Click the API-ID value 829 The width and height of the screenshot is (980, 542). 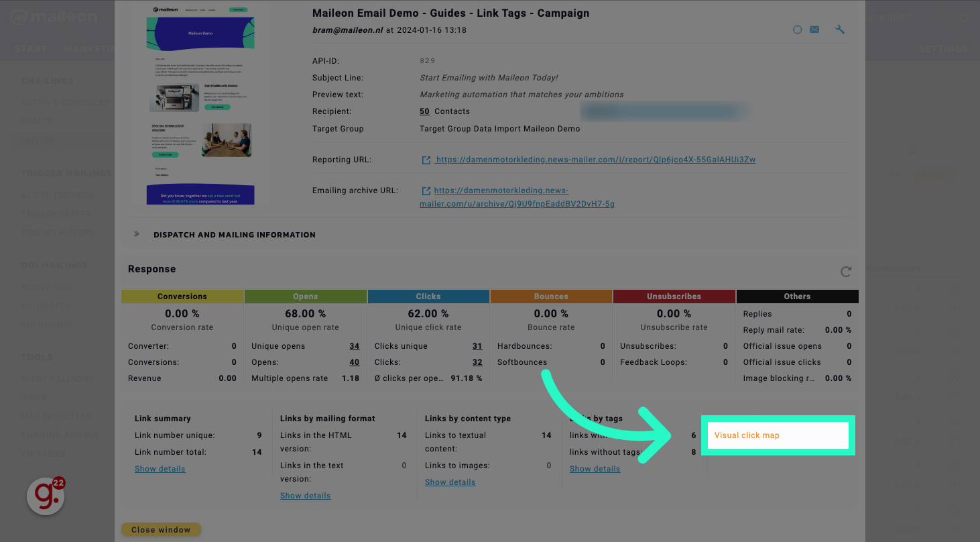pyautogui.click(x=428, y=61)
